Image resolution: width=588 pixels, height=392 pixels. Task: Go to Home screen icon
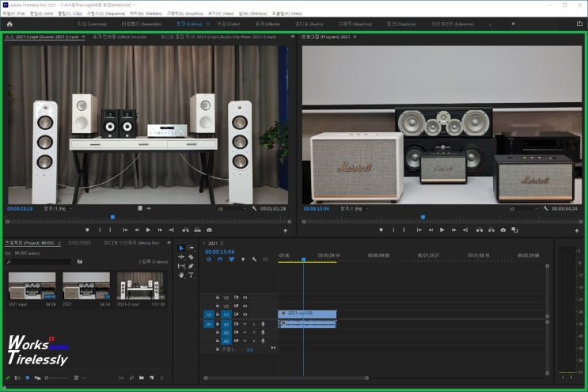tap(9, 24)
